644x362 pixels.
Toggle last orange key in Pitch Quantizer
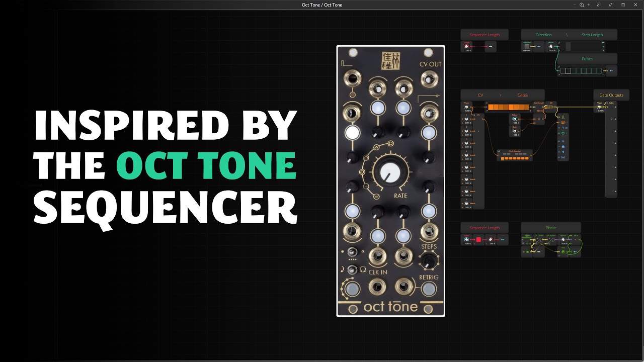pos(527,158)
